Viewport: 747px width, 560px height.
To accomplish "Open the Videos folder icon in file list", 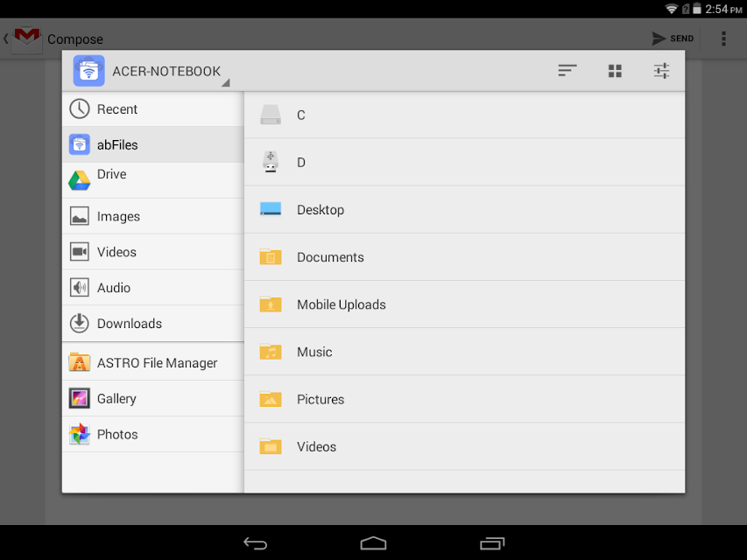I will point(271,446).
